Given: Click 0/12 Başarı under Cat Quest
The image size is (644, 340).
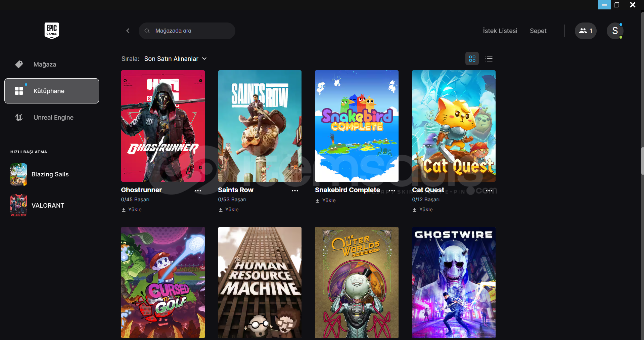Looking at the screenshot, I should (426, 200).
